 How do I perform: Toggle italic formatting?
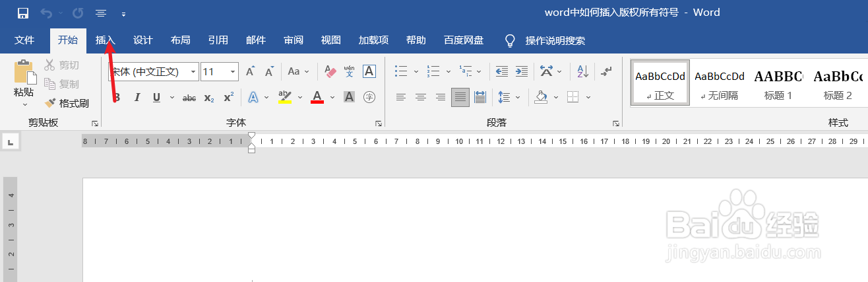pos(137,98)
